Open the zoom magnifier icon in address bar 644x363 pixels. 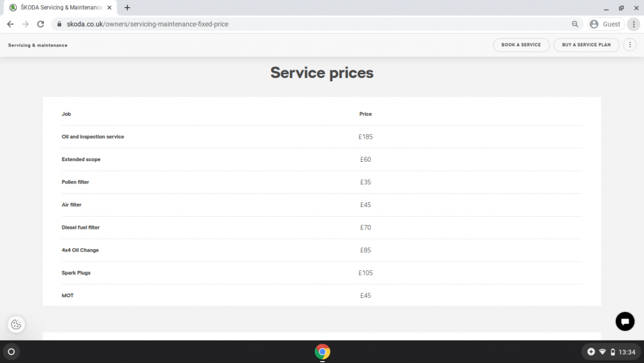[574, 25]
